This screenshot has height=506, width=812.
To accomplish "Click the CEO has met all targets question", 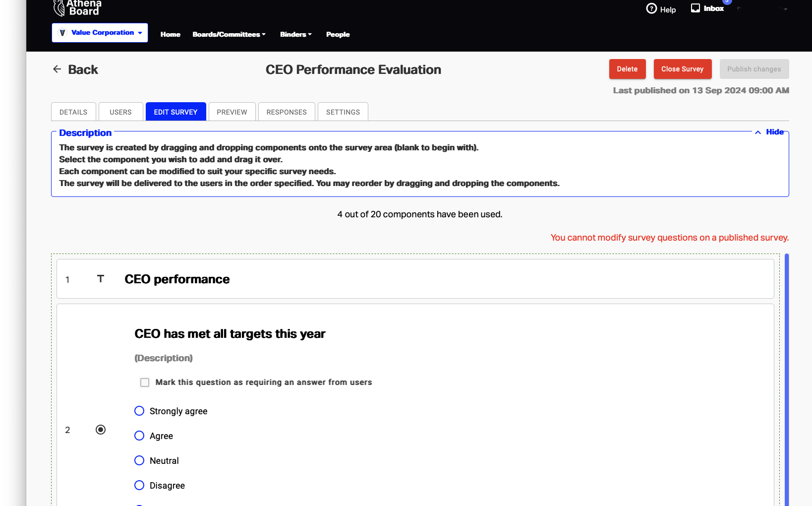I will pyautogui.click(x=230, y=334).
